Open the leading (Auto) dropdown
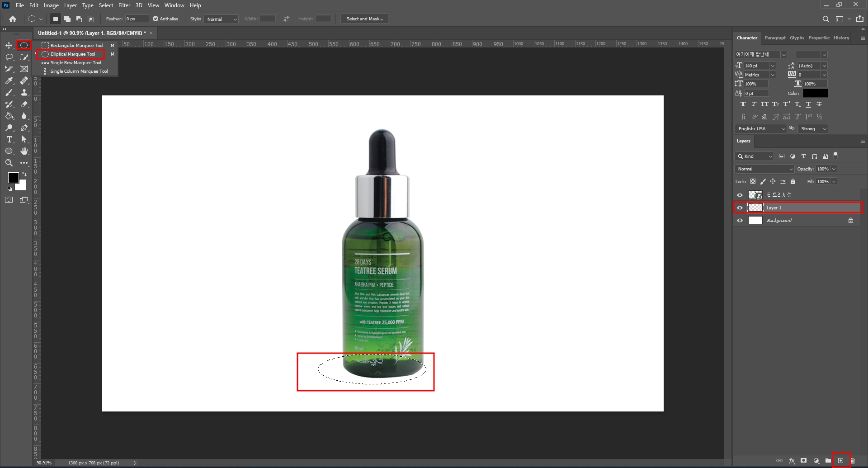The width and height of the screenshot is (868, 468). [824, 66]
